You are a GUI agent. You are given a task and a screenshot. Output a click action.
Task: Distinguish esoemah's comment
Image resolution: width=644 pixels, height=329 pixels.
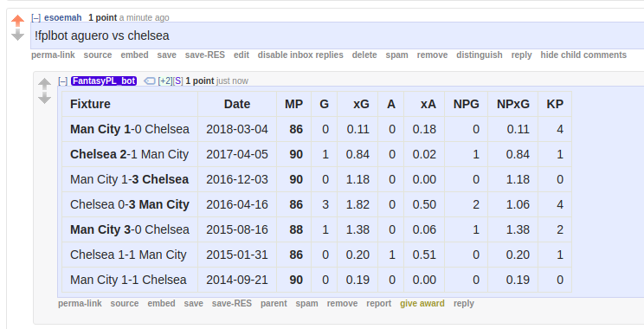click(x=480, y=55)
